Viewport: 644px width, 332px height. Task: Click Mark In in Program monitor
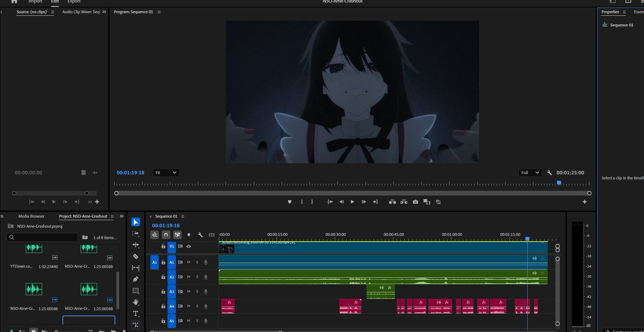(302, 201)
